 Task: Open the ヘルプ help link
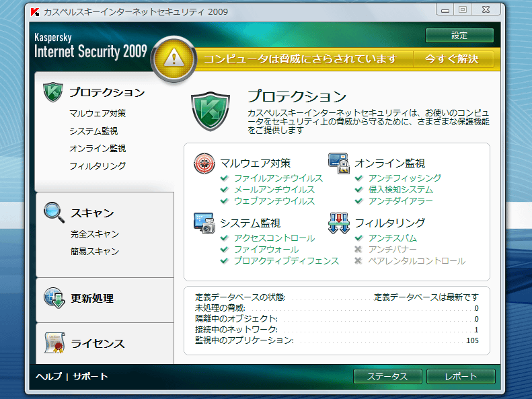pyautogui.click(x=49, y=376)
